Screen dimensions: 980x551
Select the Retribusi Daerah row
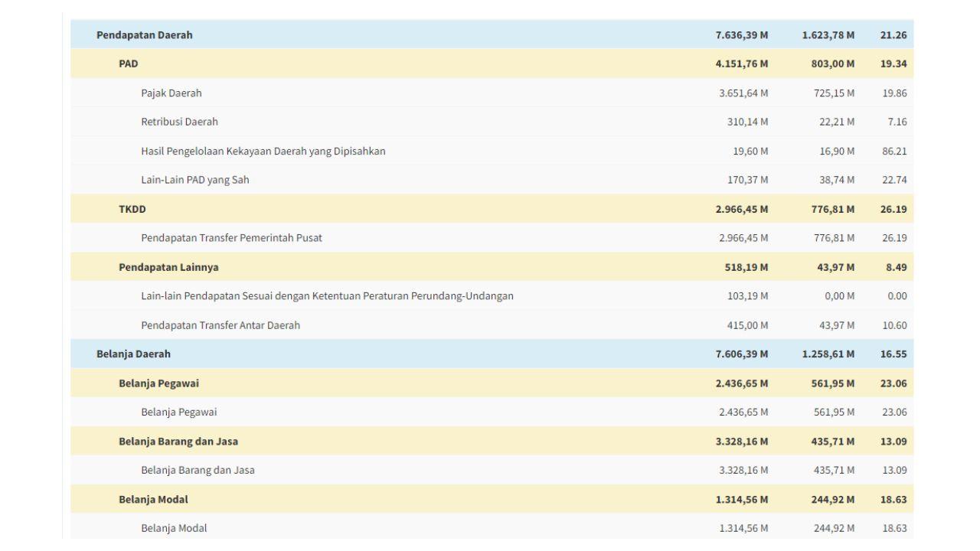pyautogui.click(x=179, y=122)
